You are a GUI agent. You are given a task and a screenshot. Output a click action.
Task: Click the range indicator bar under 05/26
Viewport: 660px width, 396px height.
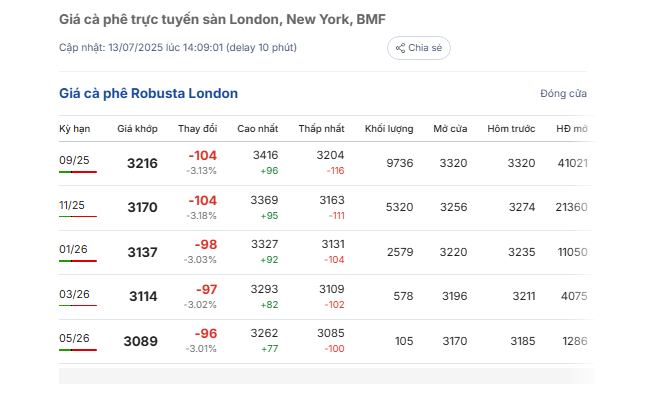(x=78, y=350)
